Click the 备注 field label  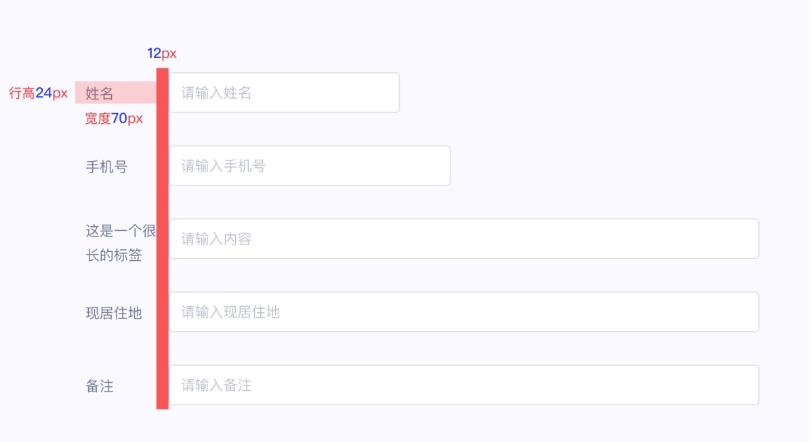[99, 386]
